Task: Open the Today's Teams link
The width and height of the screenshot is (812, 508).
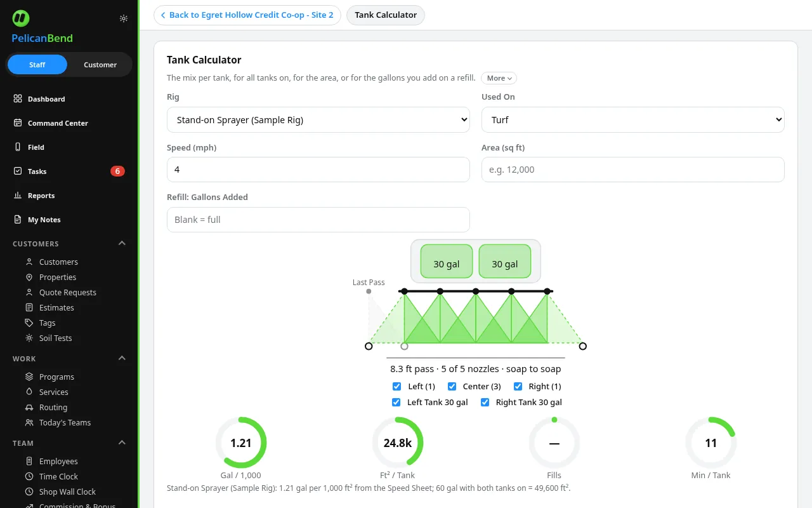Action: [65, 422]
